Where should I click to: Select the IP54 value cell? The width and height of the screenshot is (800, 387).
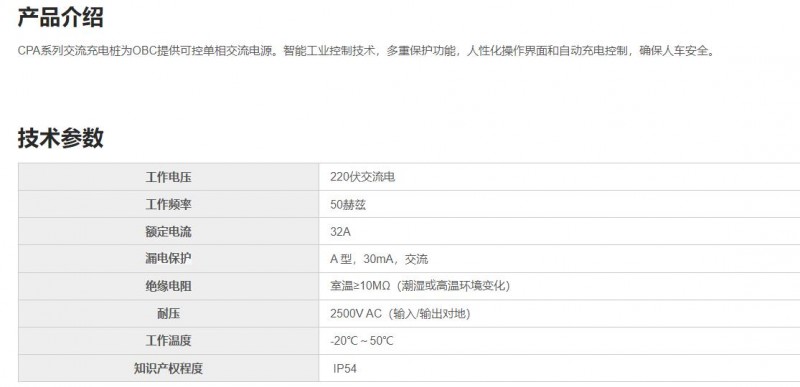click(x=560, y=368)
